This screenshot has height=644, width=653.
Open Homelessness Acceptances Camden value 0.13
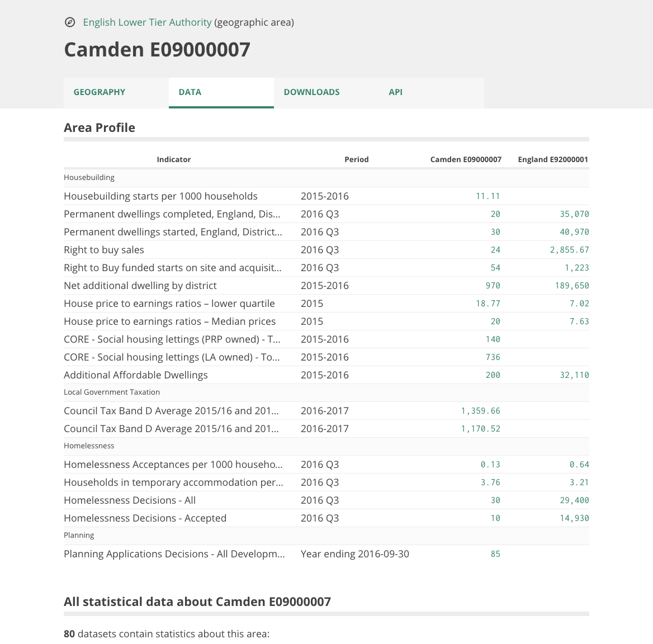490,465
